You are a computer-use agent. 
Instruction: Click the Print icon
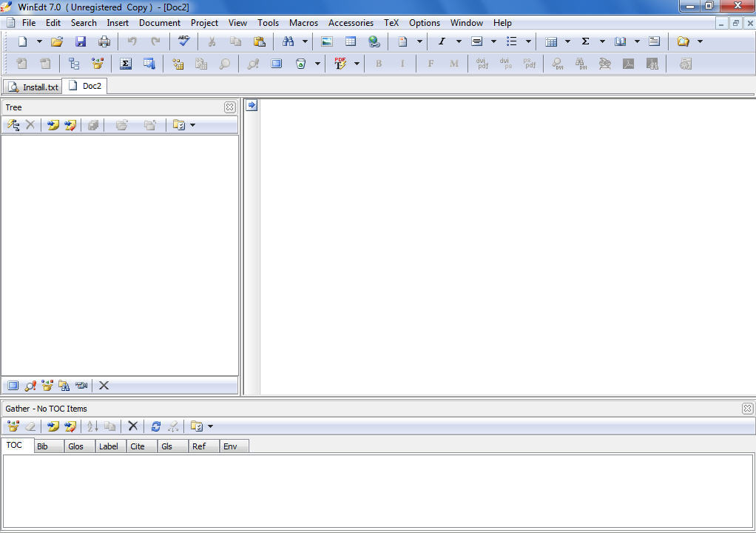click(x=104, y=41)
